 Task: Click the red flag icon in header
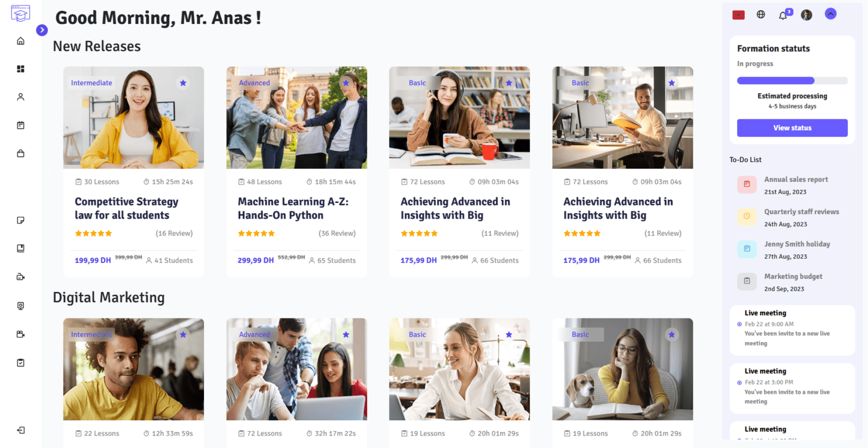click(x=738, y=15)
